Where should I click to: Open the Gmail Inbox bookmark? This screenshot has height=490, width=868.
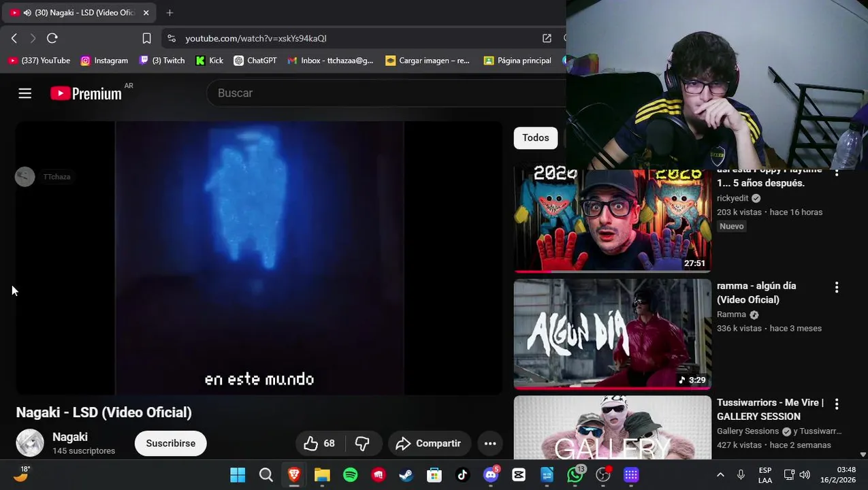(x=330, y=61)
